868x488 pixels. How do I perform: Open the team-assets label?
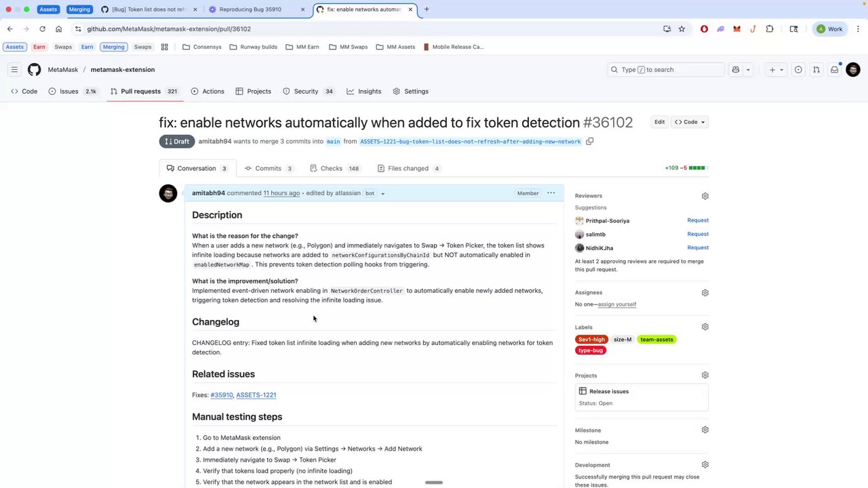click(656, 340)
